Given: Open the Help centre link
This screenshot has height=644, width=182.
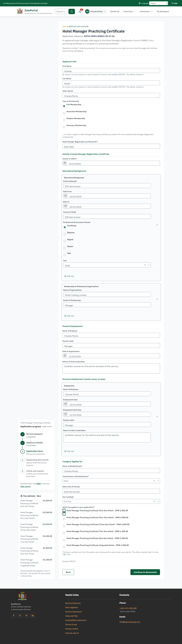Looking at the screenshot, I should (25, 486).
